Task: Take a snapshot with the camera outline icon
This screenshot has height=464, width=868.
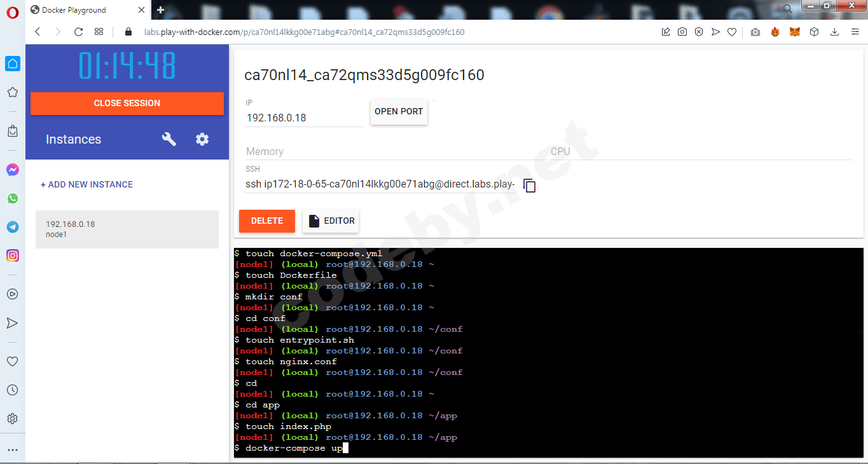Action: (x=682, y=32)
